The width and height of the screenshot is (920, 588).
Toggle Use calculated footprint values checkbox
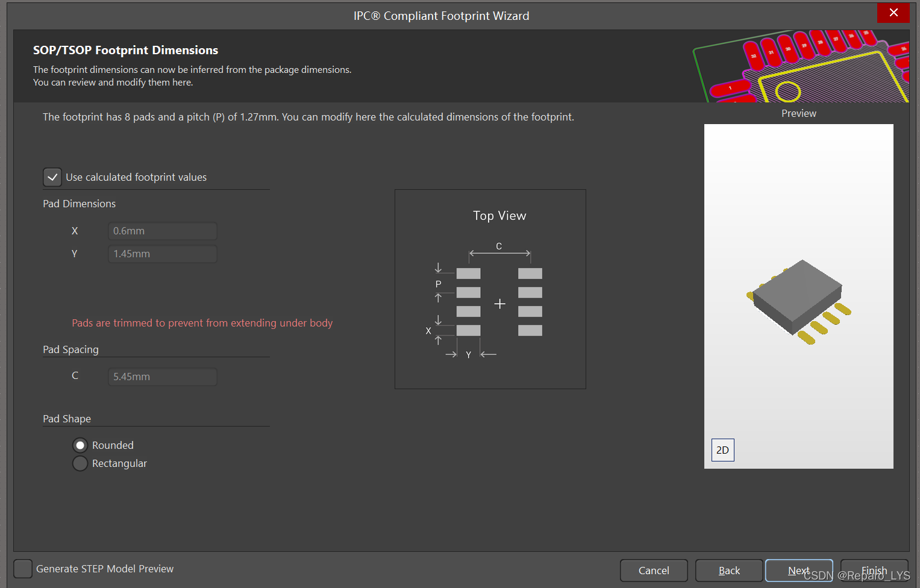click(52, 177)
